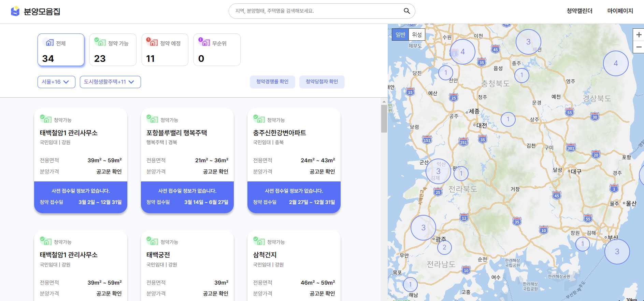Click map cluster 4 in 경상북도 northeast
644x301 pixels.
616,63
